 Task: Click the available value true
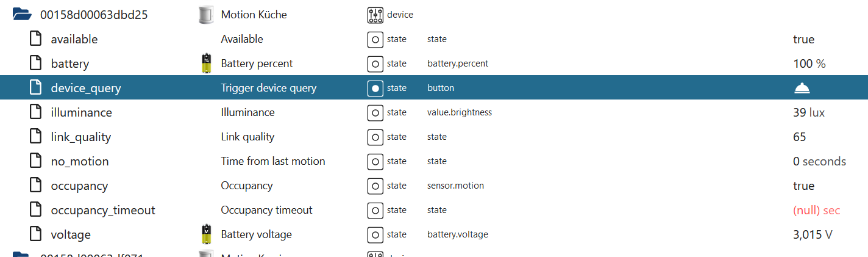[803, 39]
